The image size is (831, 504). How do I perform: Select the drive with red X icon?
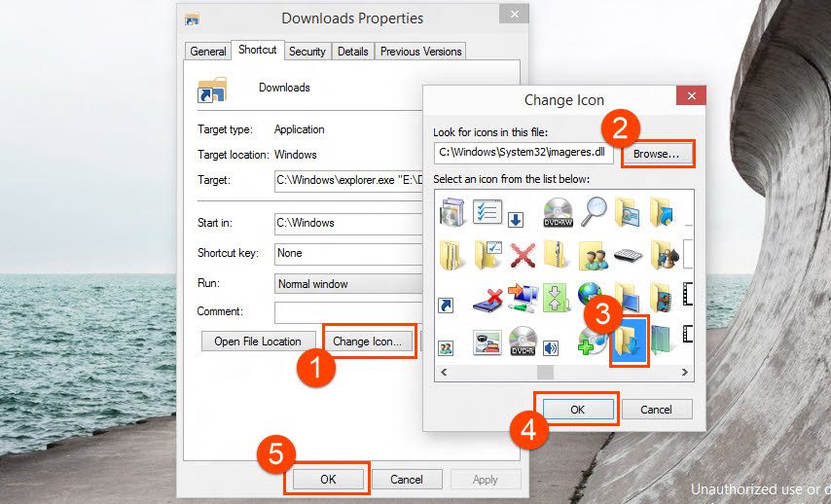[x=488, y=300]
